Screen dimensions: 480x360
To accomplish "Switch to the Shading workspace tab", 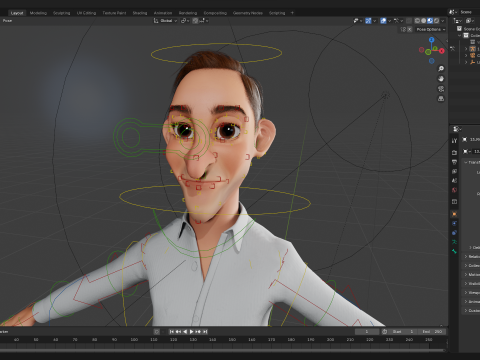I will 140,13.
